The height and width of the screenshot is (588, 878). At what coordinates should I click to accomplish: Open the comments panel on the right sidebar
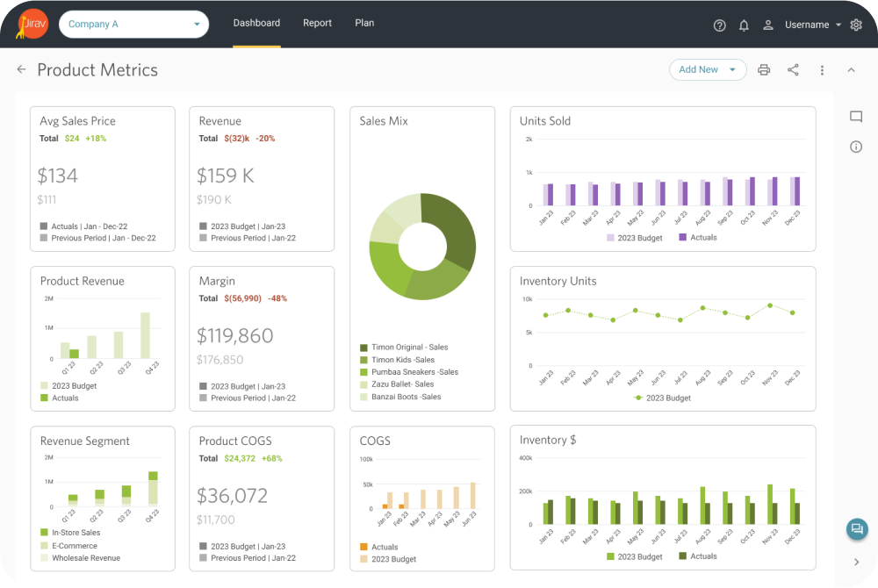pos(856,116)
